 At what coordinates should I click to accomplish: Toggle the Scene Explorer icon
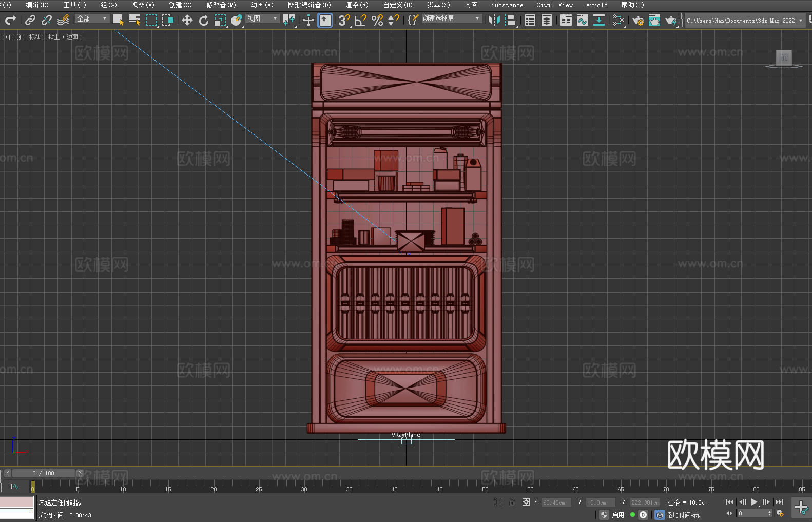pos(530,20)
